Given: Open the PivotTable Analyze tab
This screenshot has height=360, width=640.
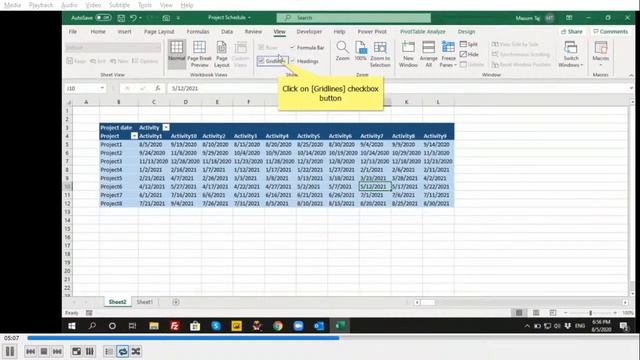Looking at the screenshot, I should [x=422, y=31].
